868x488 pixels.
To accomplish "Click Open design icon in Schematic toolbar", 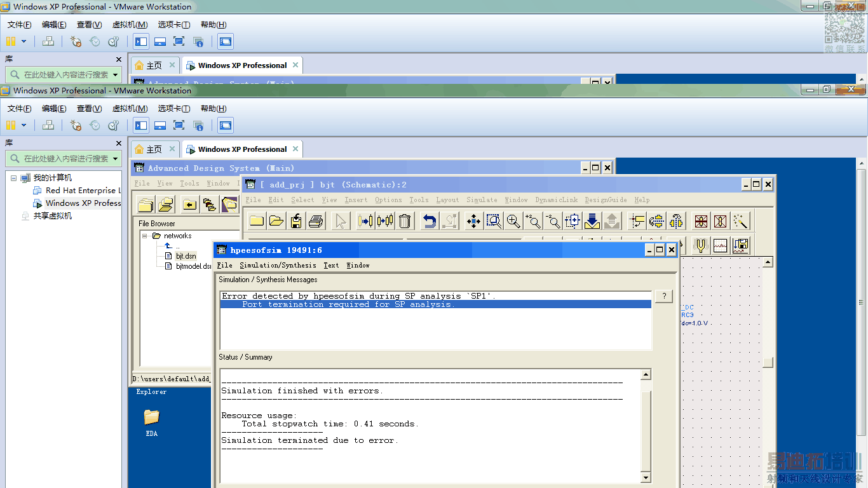I will pyautogui.click(x=276, y=221).
